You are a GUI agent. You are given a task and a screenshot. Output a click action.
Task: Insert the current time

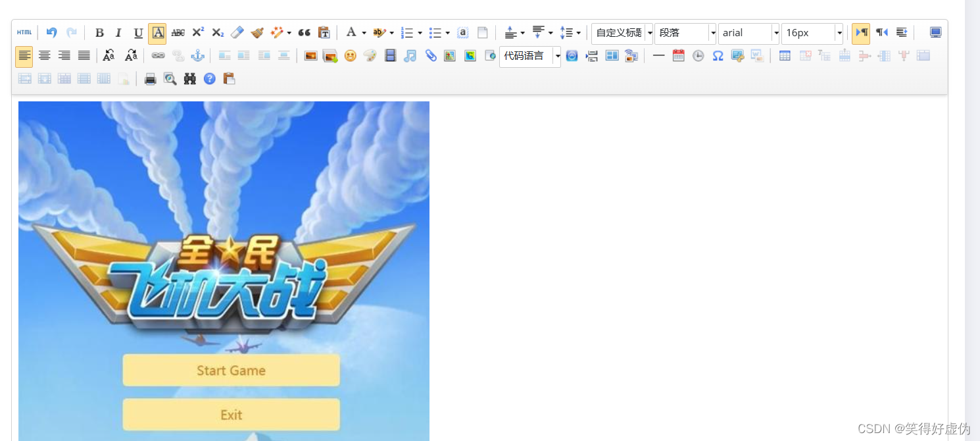(x=698, y=56)
